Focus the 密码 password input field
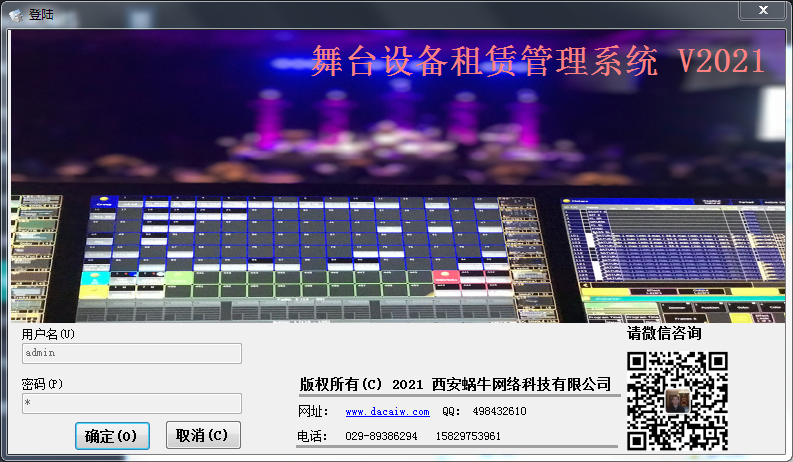Viewport: 793px width, 462px height. pos(131,403)
